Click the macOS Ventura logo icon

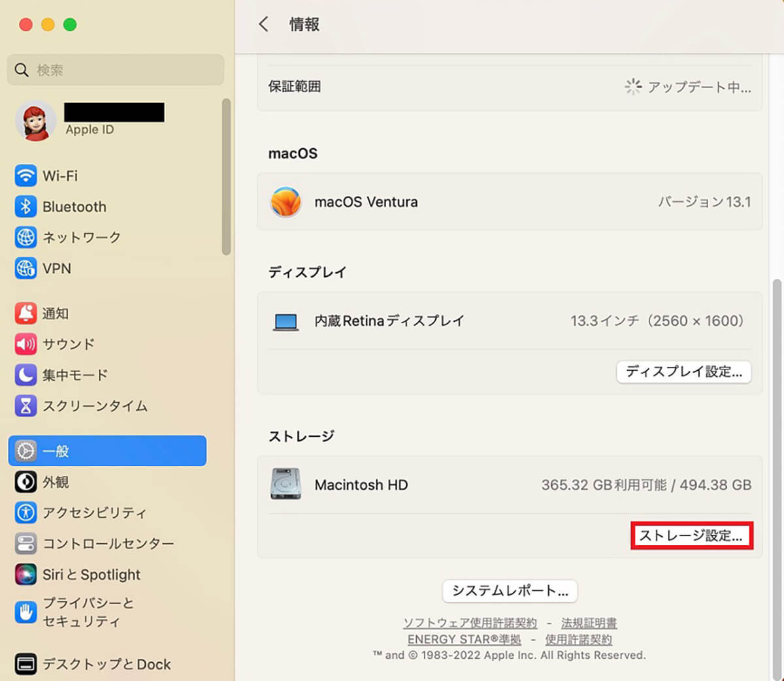coord(286,202)
